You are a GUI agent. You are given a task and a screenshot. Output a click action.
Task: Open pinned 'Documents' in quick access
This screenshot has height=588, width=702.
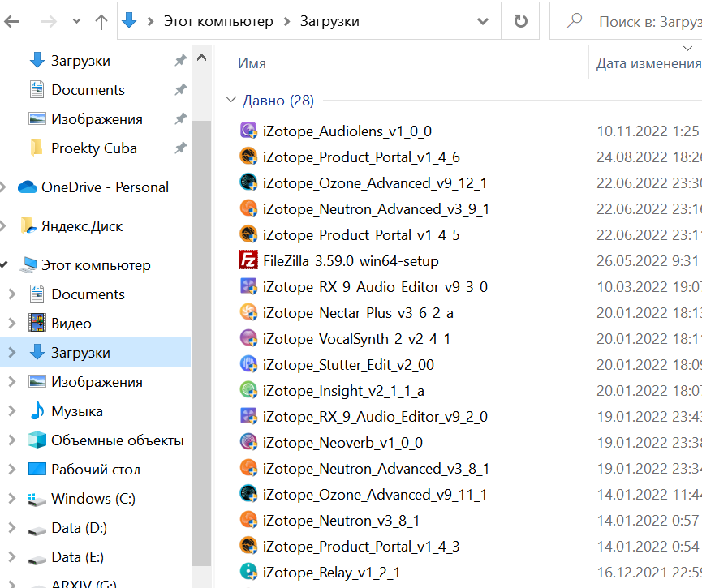coord(88,89)
